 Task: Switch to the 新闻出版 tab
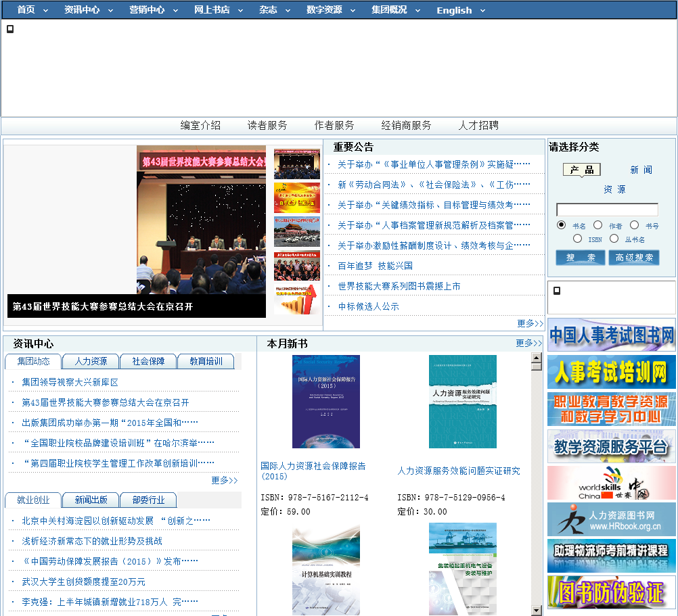tap(91, 500)
